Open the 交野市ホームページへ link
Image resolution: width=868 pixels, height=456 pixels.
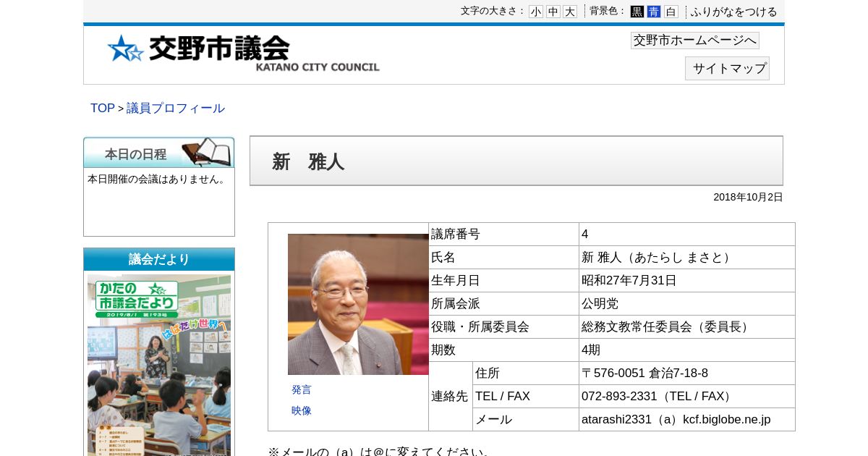(x=695, y=41)
